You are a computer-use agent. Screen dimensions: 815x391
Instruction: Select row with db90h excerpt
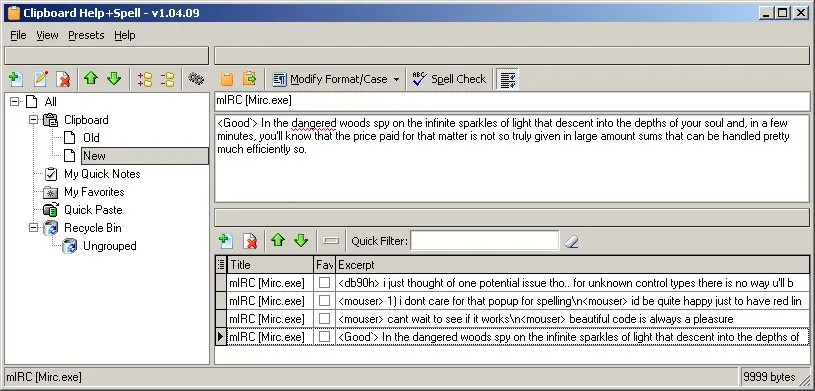point(572,283)
